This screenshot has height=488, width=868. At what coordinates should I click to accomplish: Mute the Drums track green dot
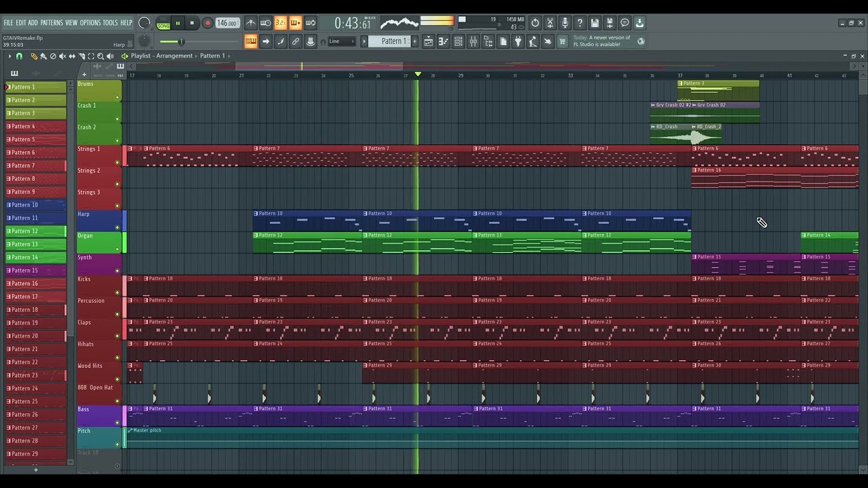(x=117, y=98)
